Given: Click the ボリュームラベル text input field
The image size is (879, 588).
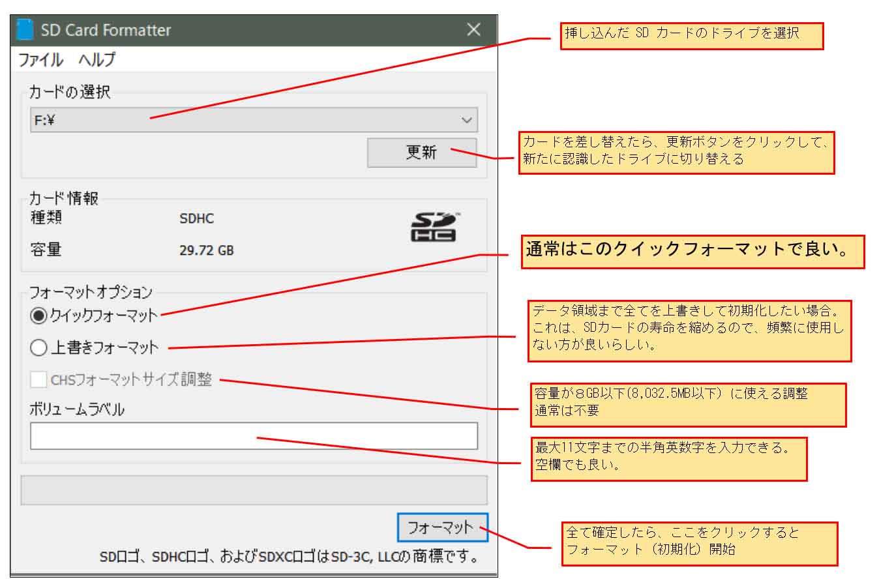Looking at the screenshot, I should tap(254, 435).
